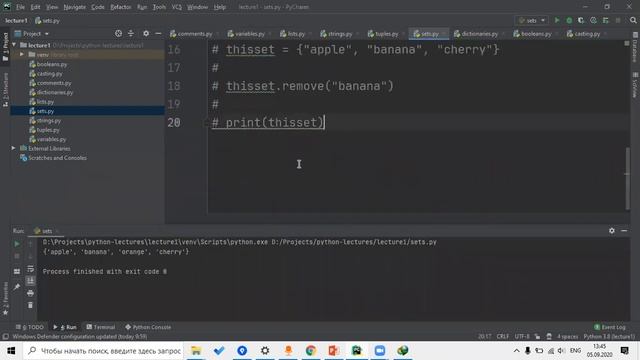The image size is (640, 360).
Task: Clear all Run console output trash icon
Action: (x=30, y=305)
